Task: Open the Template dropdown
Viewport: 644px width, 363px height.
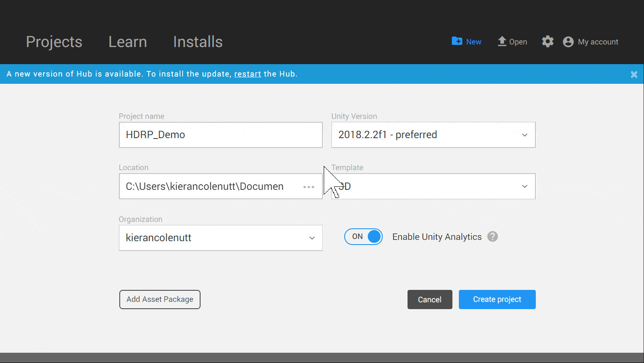Action: 433,186
